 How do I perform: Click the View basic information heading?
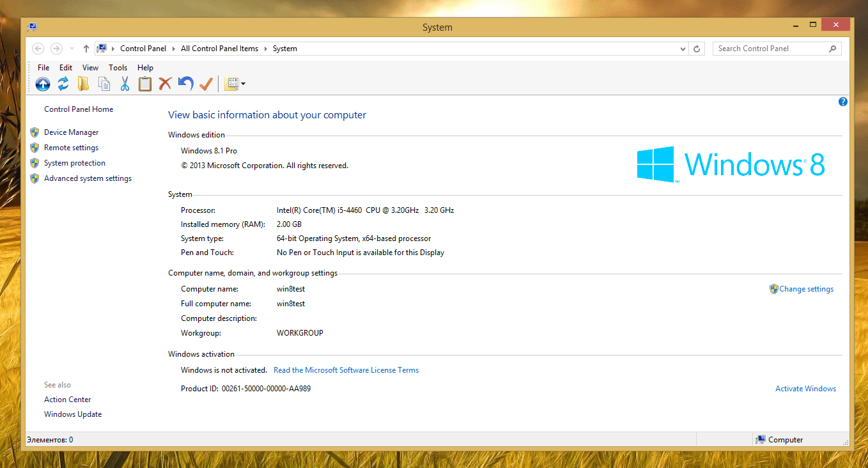coord(267,115)
